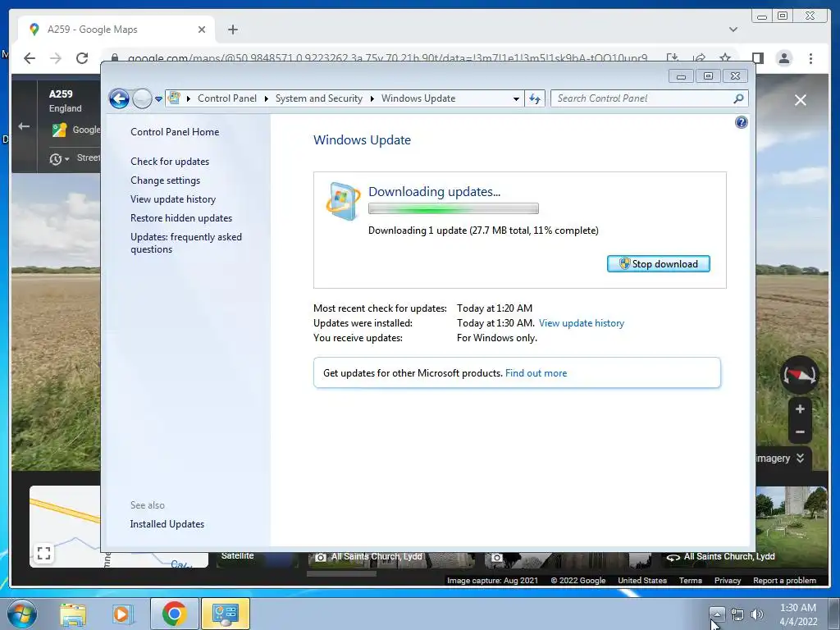Click Terms link in Maps footer

pyautogui.click(x=690, y=580)
